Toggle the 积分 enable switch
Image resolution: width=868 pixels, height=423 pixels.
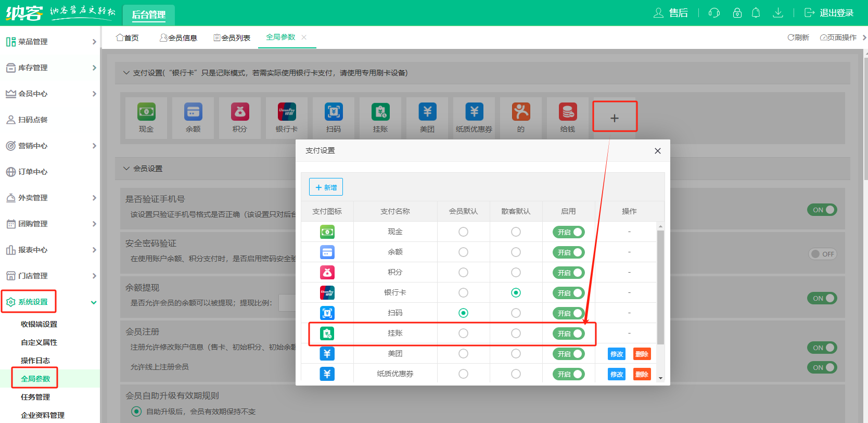[569, 273]
